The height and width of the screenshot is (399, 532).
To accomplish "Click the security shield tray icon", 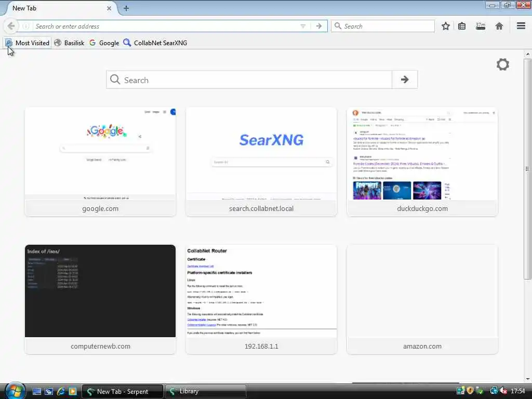I will (x=470, y=391).
